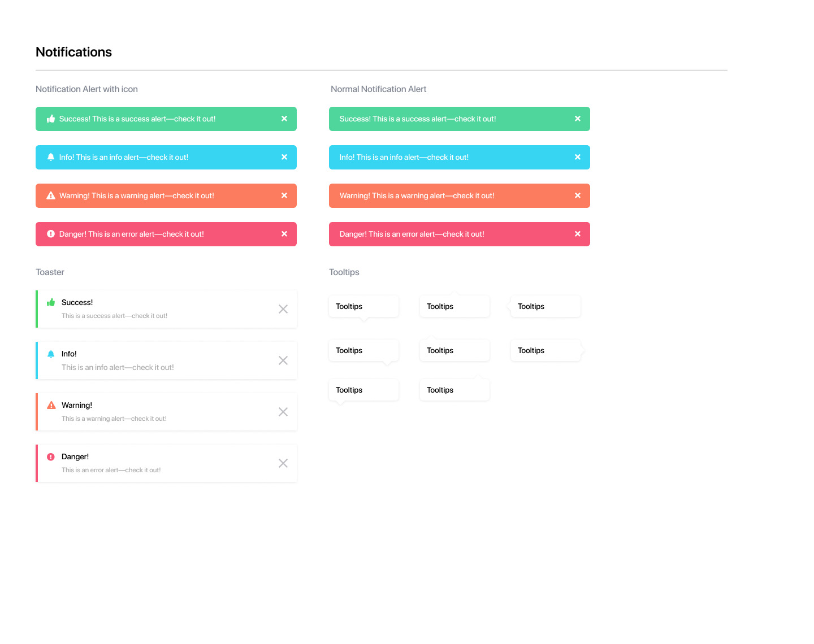814x644 pixels.
Task: Dismiss the success alert with icon
Action: point(284,119)
